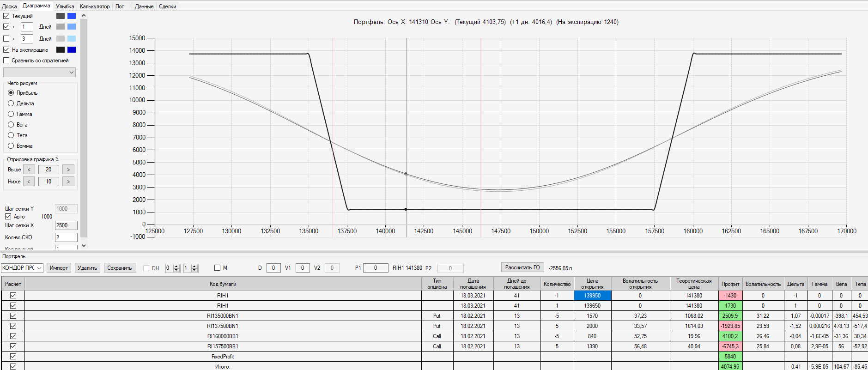Screen dimensions: 868x370
Task: Click the Импорт button
Action: pos(59,268)
